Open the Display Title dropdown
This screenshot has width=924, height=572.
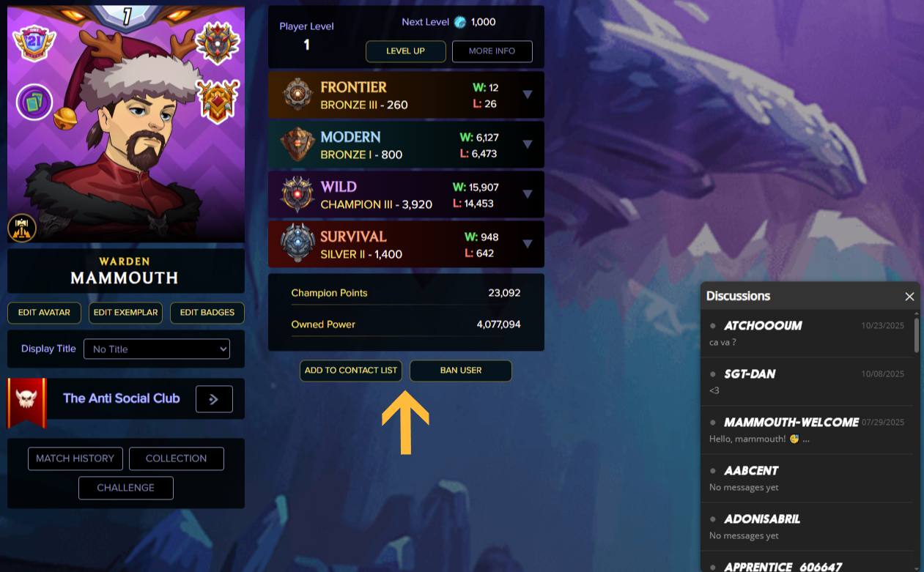157,349
